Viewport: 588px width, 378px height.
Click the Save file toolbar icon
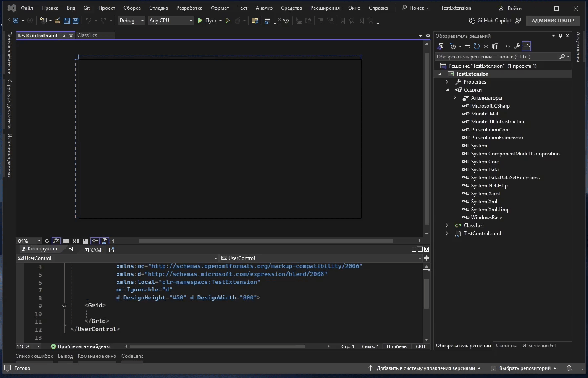tap(67, 21)
